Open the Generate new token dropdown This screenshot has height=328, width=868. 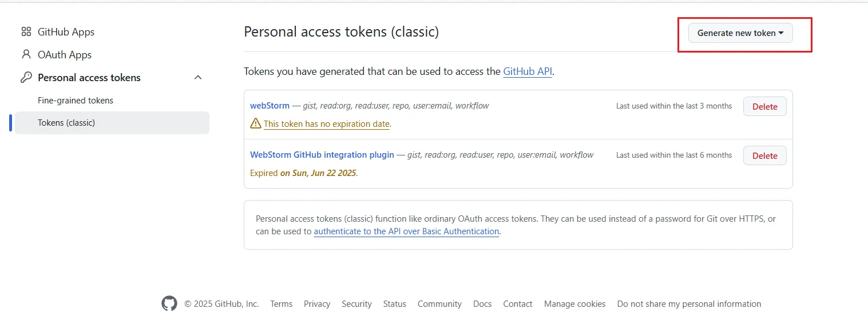coord(740,33)
